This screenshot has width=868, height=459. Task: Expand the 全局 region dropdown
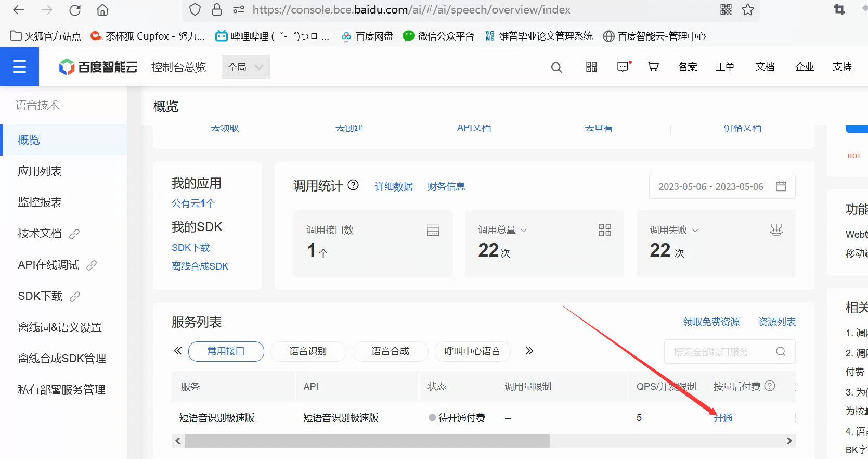pyautogui.click(x=245, y=67)
